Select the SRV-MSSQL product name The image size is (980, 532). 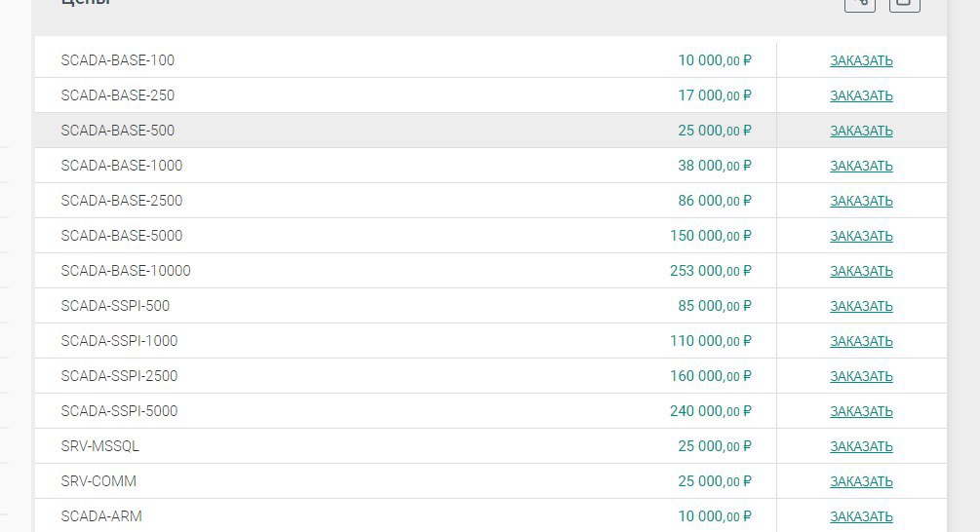100,445
